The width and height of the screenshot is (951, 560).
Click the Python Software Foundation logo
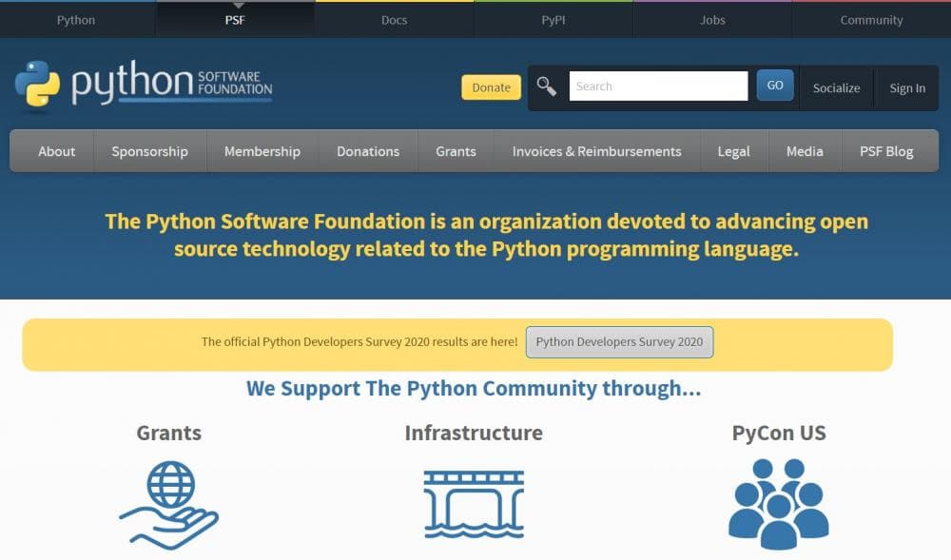pyautogui.click(x=144, y=87)
